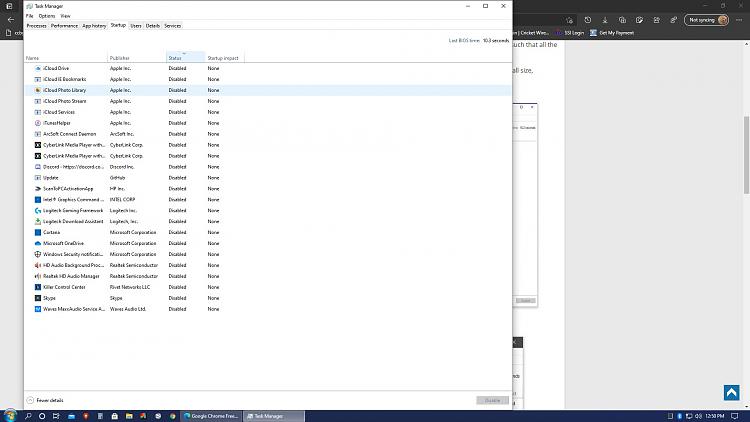Select the GitHub Update row
This screenshot has height=422, width=750.
click(x=268, y=178)
